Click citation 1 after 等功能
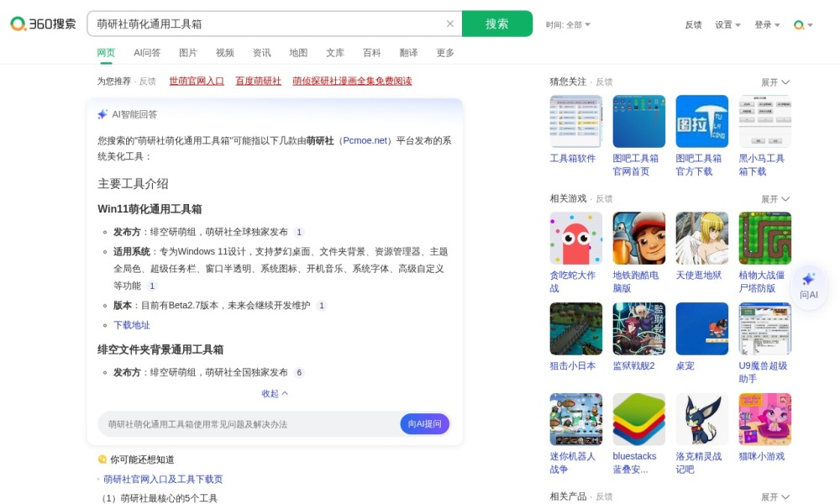Image resolution: width=840 pixels, height=504 pixels. point(152,286)
